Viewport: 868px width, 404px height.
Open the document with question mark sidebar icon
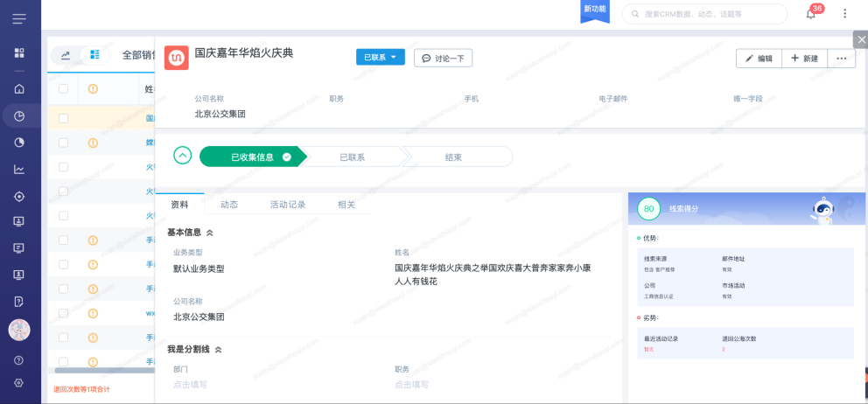(x=19, y=301)
